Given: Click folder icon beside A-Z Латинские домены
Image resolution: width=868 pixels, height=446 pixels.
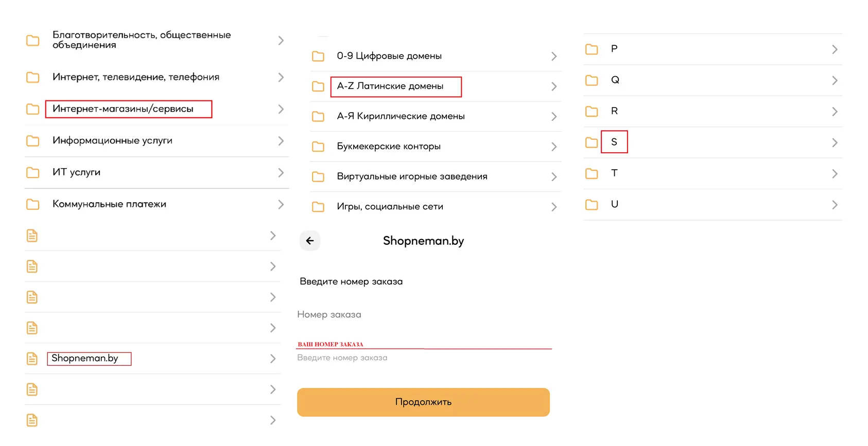Looking at the screenshot, I should tap(318, 86).
